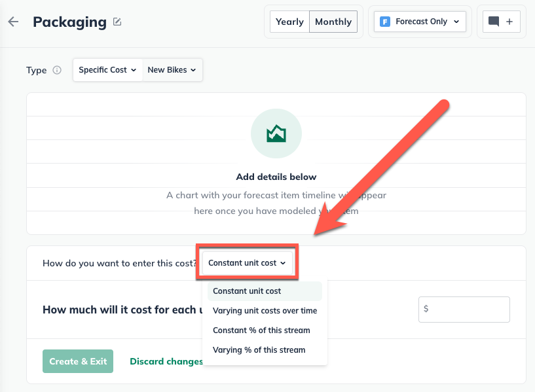Click the back arrow to leave Packaging
This screenshot has width=535, height=392.
[13, 22]
